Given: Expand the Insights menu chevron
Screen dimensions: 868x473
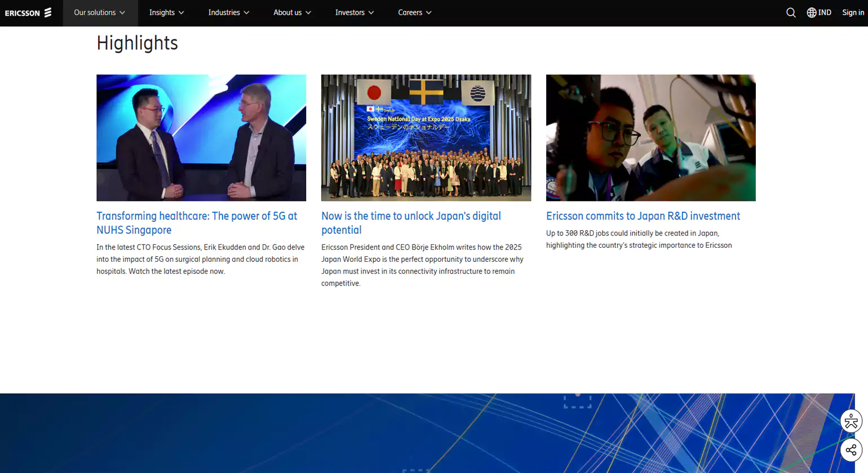Looking at the screenshot, I should pos(181,13).
